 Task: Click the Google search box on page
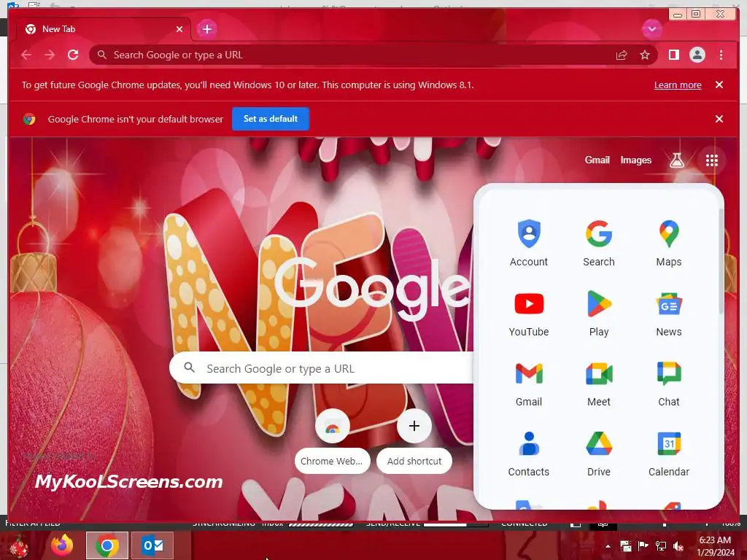pyautogui.click(x=322, y=368)
